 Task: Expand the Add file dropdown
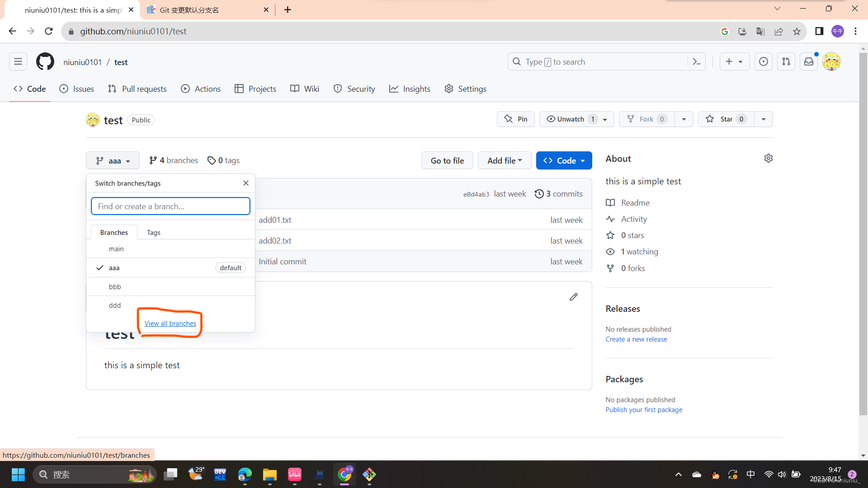pyautogui.click(x=505, y=160)
